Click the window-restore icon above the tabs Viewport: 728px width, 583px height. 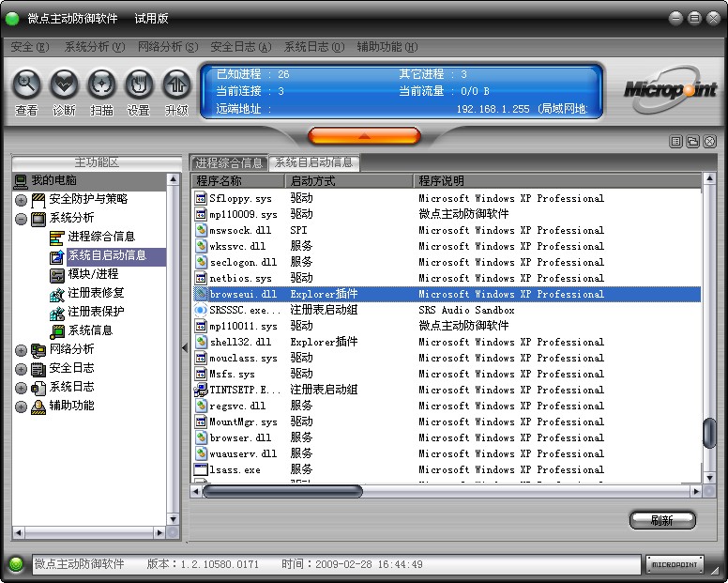pyautogui.click(x=692, y=142)
